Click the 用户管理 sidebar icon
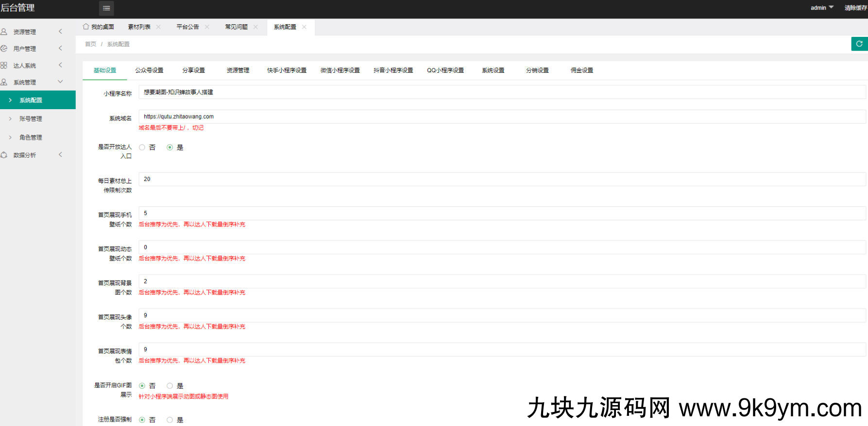Image resolution: width=868 pixels, height=426 pixels. [4, 49]
